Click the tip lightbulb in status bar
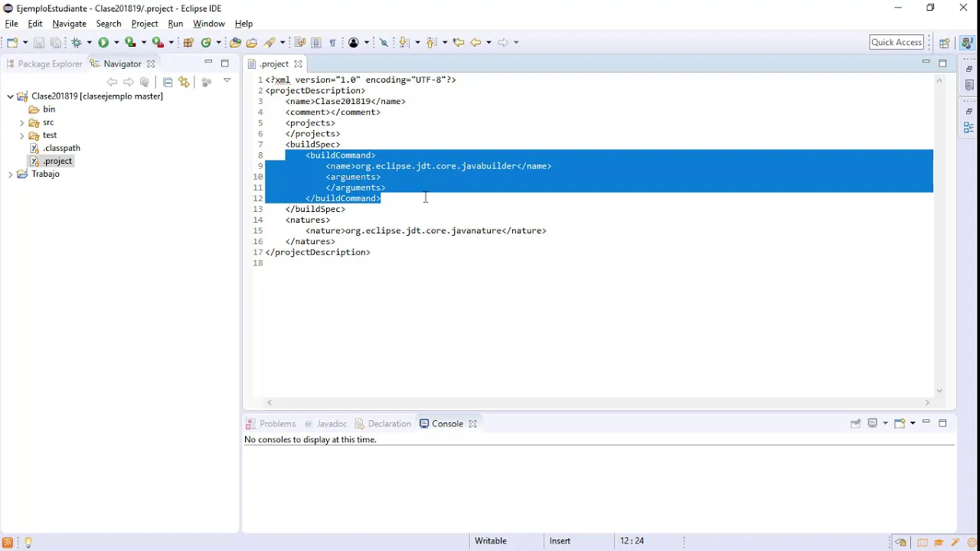 (28, 543)
